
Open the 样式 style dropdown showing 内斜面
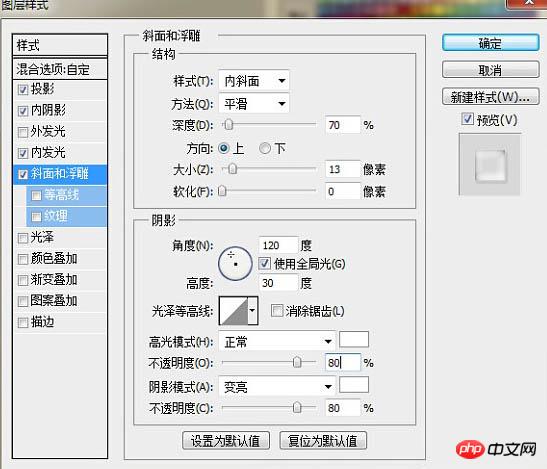pos(254,81)
